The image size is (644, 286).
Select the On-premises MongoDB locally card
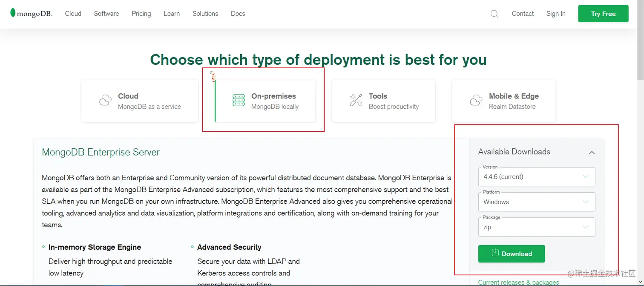pyautogui.click(x=265, y=101)
